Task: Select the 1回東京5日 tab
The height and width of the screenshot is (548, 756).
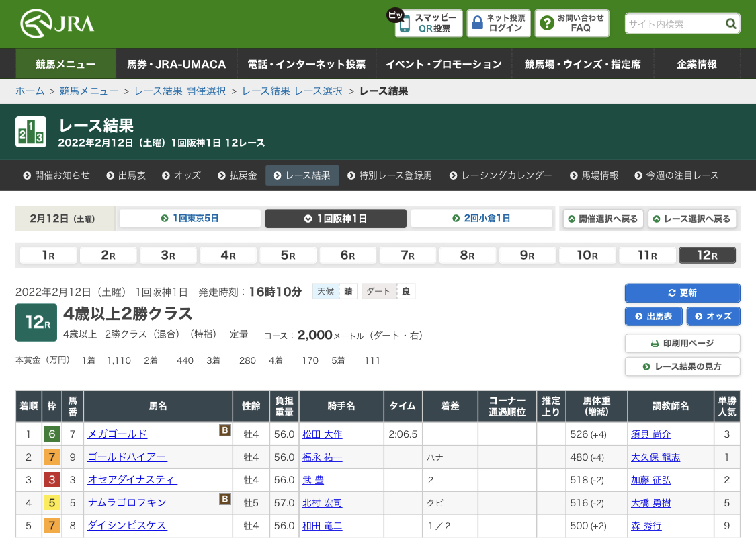Action: (x=190, y=219)
